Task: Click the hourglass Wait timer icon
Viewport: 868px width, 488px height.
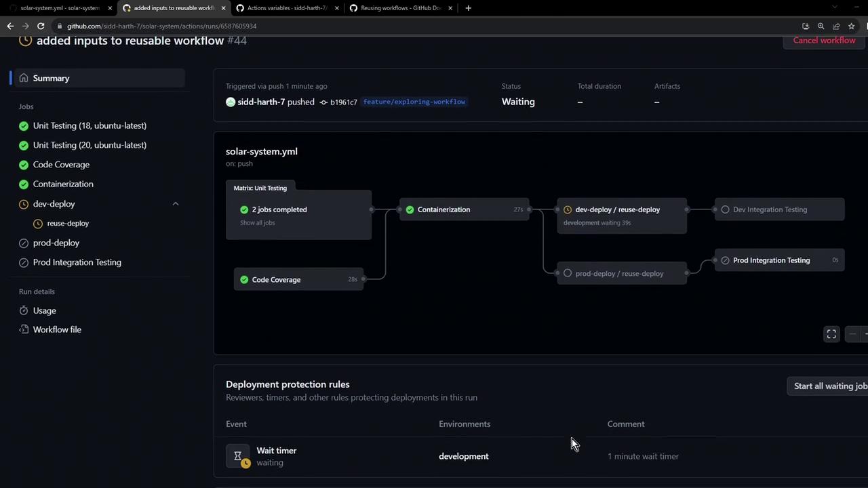Action: [x=238, y=456]
